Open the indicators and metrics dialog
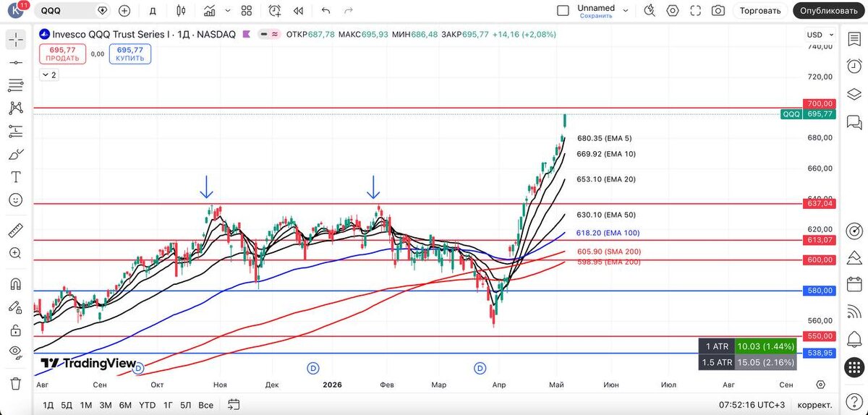868x415 pixels. coord(209,11)
